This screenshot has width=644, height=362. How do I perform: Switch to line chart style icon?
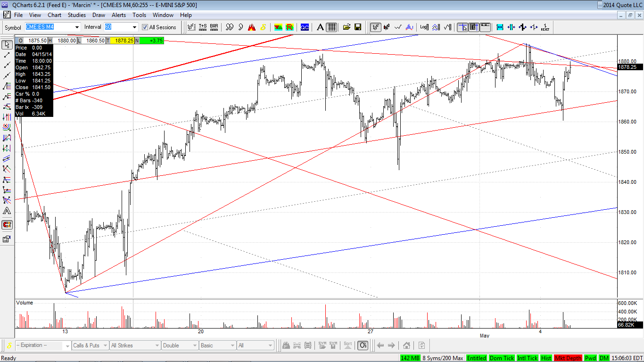[398, 27]
